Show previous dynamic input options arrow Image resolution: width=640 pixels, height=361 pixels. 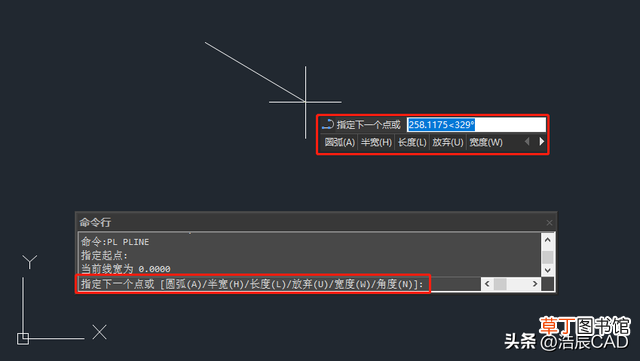[x=527, y=142]
